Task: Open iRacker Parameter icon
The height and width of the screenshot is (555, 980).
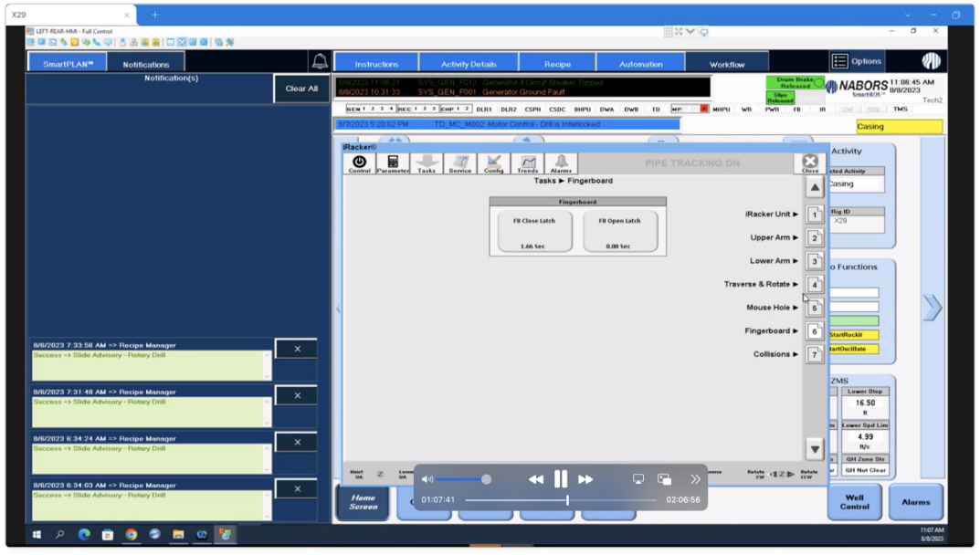Action: [393, 163]
